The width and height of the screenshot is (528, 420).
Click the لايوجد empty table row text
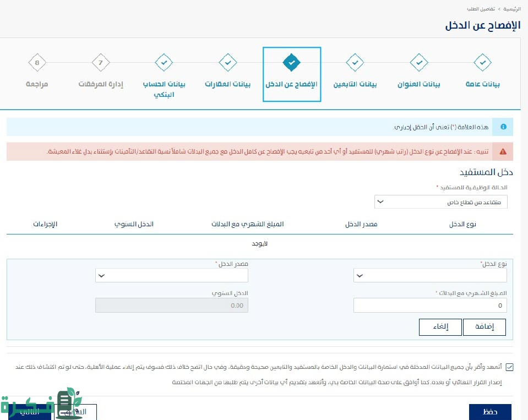pyautogui.click(x=260, y=243)
